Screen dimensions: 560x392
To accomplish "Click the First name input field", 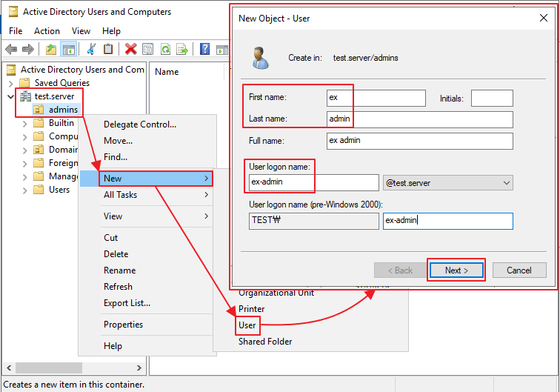I will point(376,98).
